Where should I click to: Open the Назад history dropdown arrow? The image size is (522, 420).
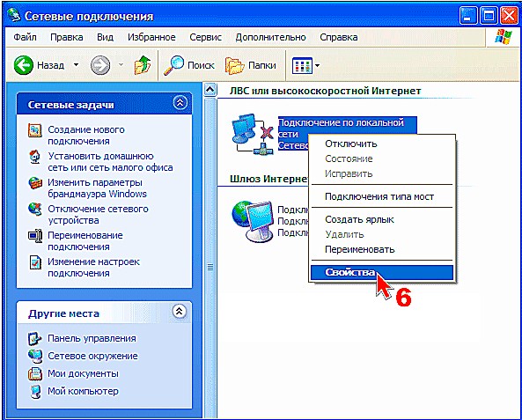pyautogui.click(x=77, y=64)
